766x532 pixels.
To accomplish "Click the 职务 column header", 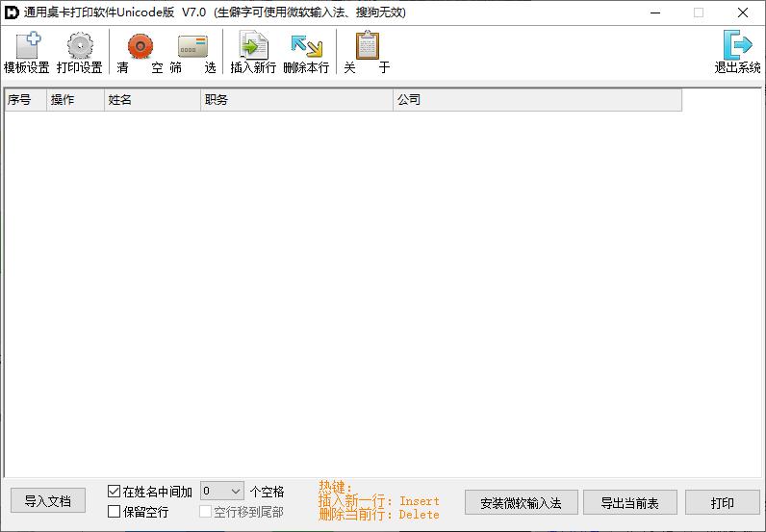I will point(297,100).
